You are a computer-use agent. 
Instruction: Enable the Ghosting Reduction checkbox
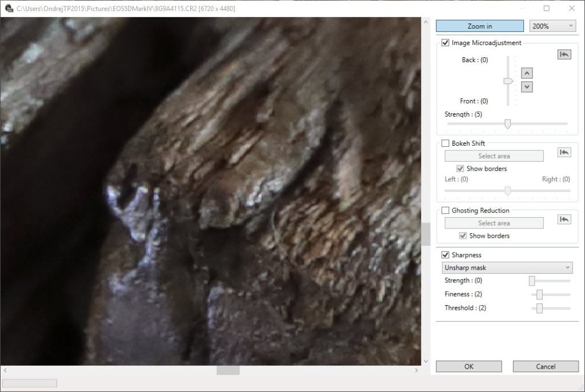click(x=446, y=210)
